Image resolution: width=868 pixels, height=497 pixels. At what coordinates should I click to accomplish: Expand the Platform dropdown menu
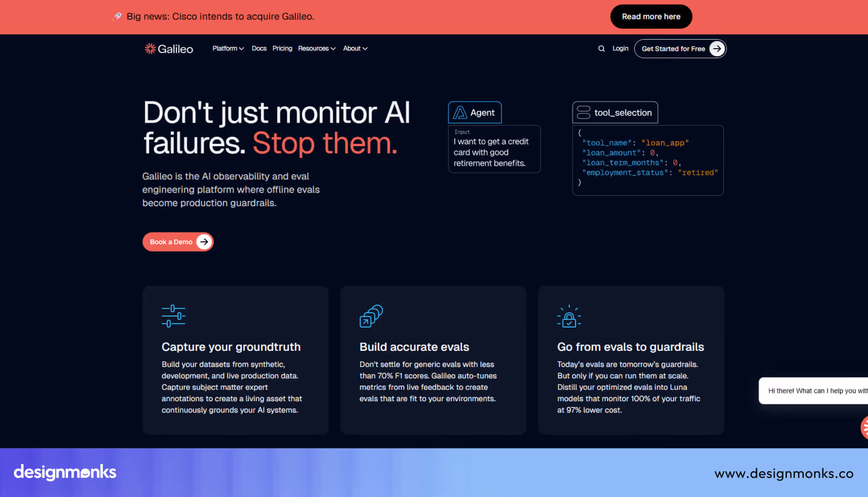[x=228, y=49]
